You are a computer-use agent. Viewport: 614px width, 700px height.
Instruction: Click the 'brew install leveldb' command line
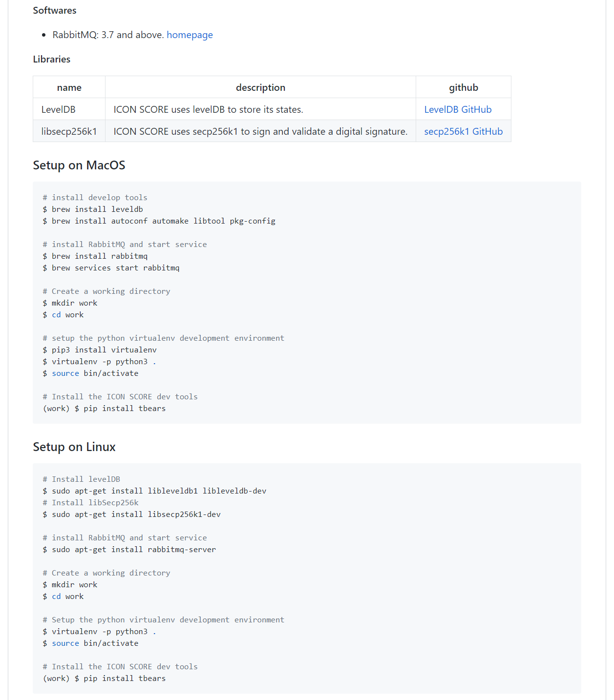[93, 209]
